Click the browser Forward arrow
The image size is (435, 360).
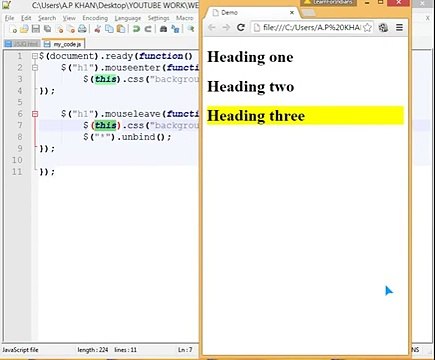[226, 28]
